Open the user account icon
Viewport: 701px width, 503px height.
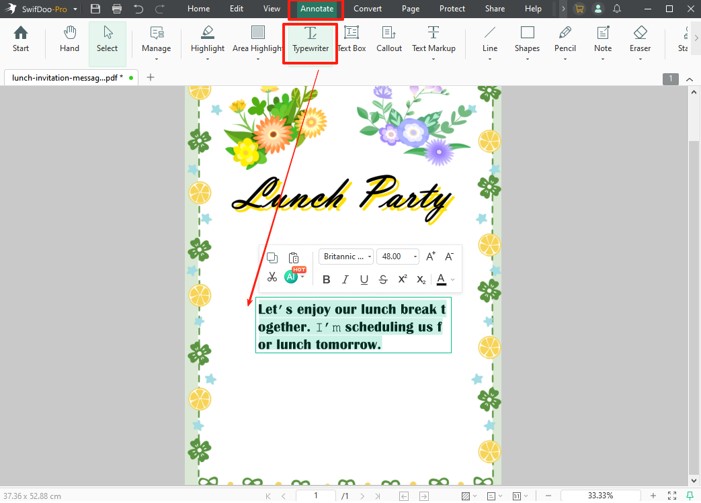point(598,8)
